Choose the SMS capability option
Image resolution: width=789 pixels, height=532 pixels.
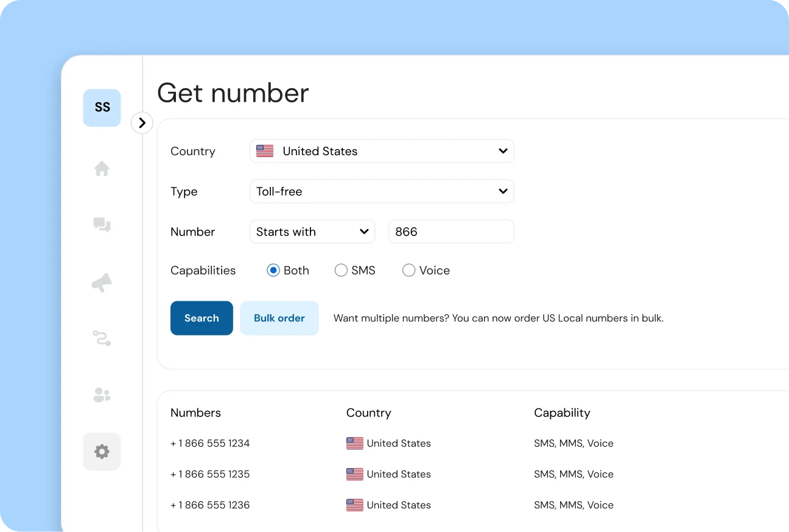[x=341, y=270]
